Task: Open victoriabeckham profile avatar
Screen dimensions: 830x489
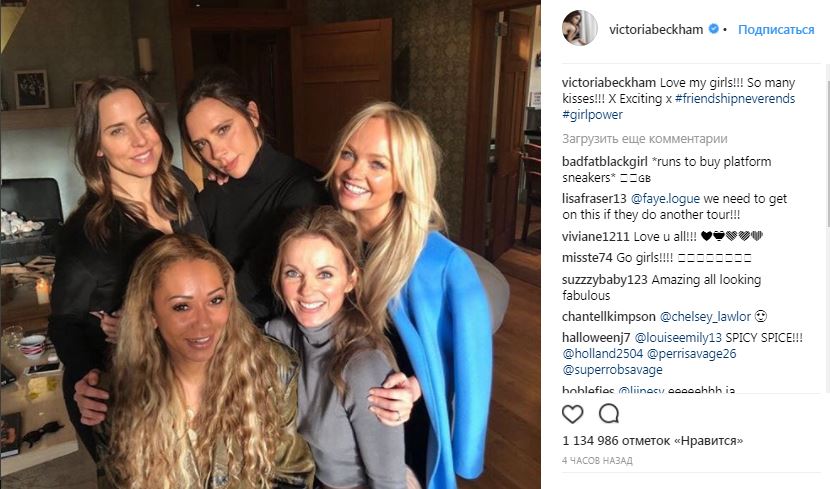Action: tap(580, 28)
